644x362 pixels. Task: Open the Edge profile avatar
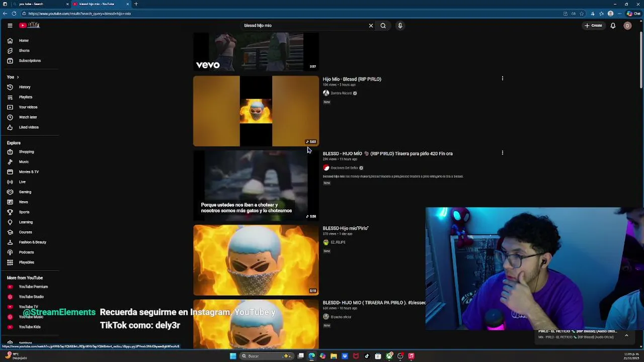coord(610,14)
